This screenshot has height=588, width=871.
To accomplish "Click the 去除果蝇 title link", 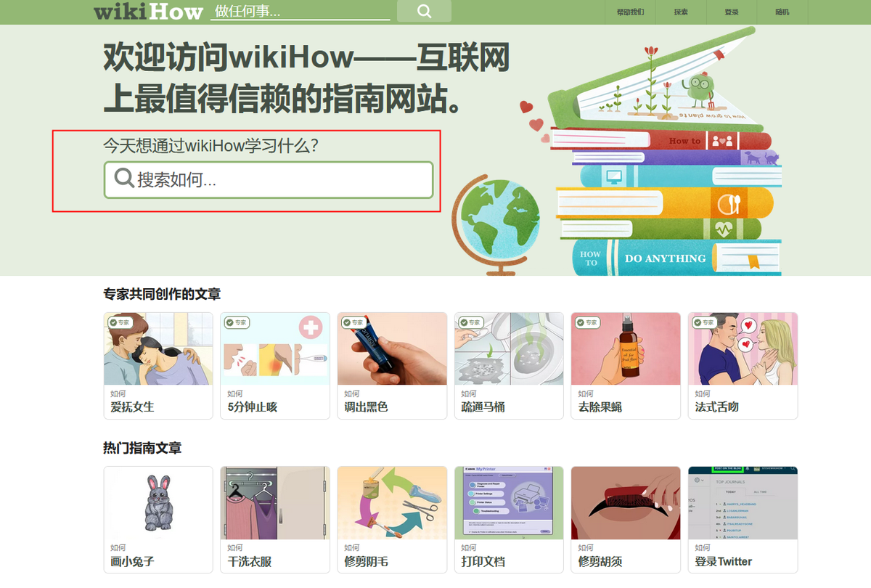I will 600,407.
